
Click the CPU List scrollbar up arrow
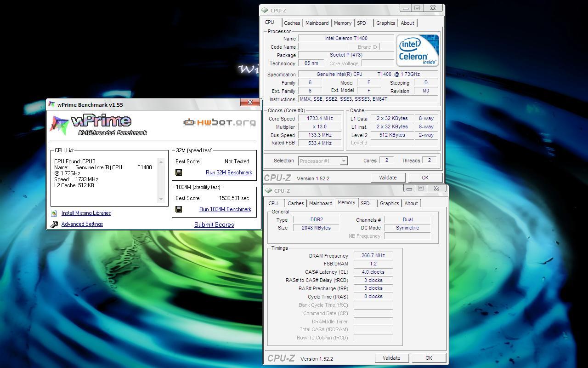(x=161, y=161)
